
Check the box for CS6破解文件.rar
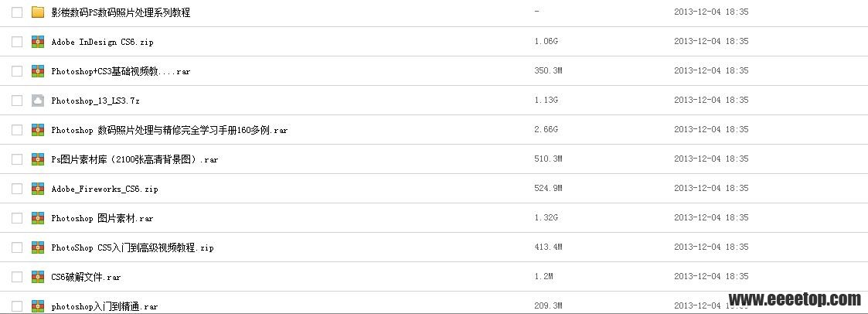click(x=17, y=277)
